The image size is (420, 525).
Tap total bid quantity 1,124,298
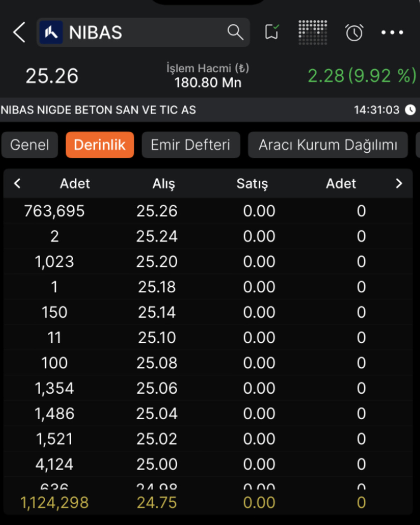54,503
